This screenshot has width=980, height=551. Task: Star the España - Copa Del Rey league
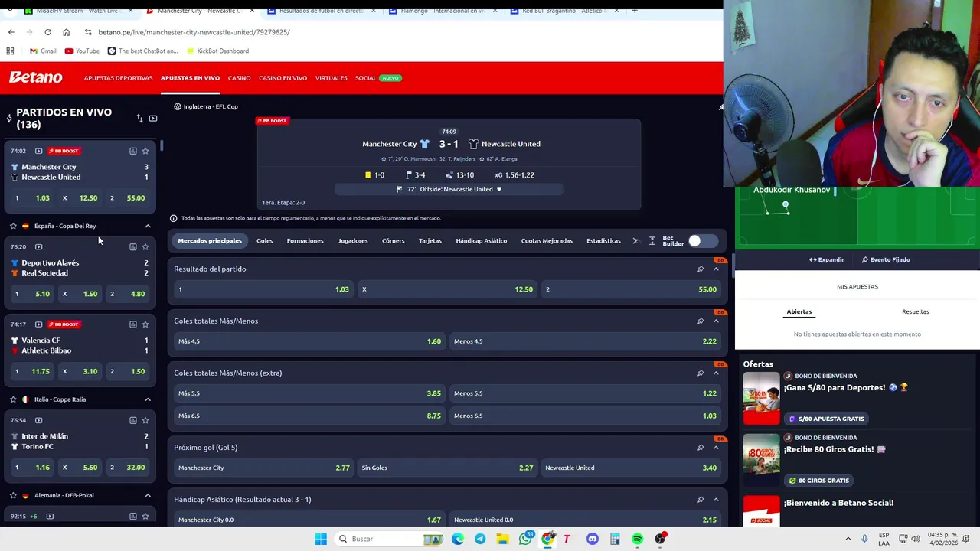coord(13,226)
